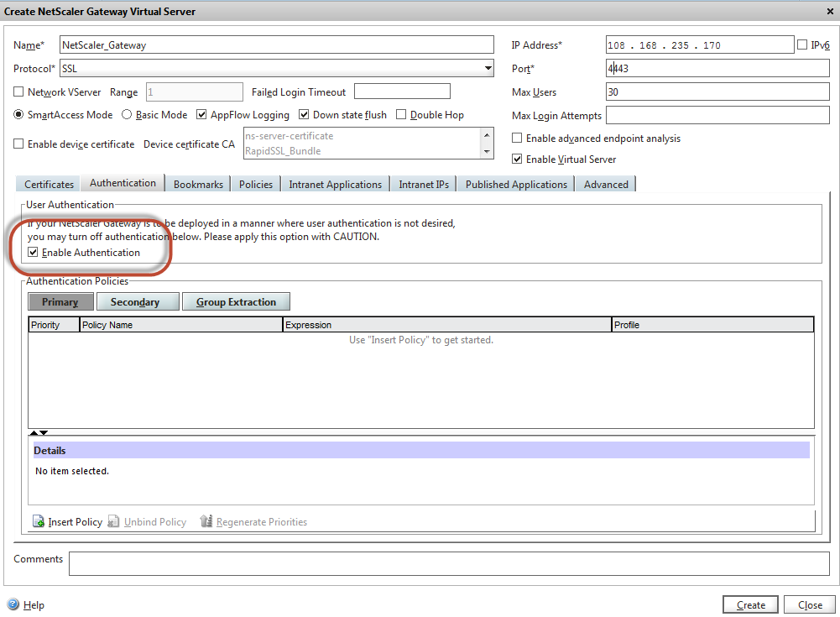Screen dimensions: 840x617
Task: Click the down arrow above Details pane
Action: point(44,433)
